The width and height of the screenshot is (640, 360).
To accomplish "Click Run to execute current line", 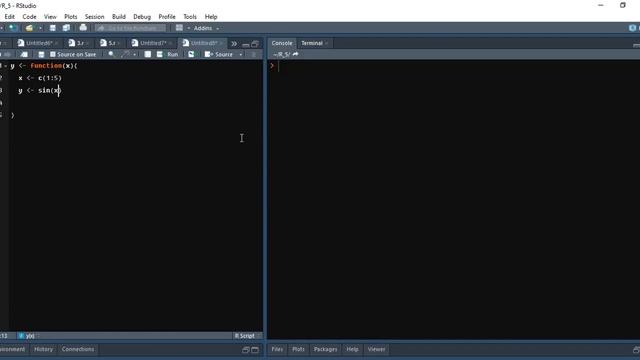I will coord(168,54).
